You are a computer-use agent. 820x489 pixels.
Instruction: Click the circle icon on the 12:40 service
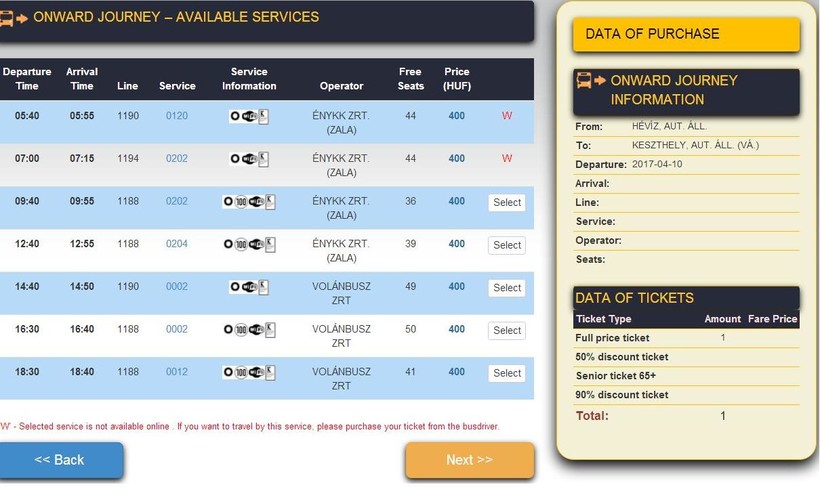(228, 245)
